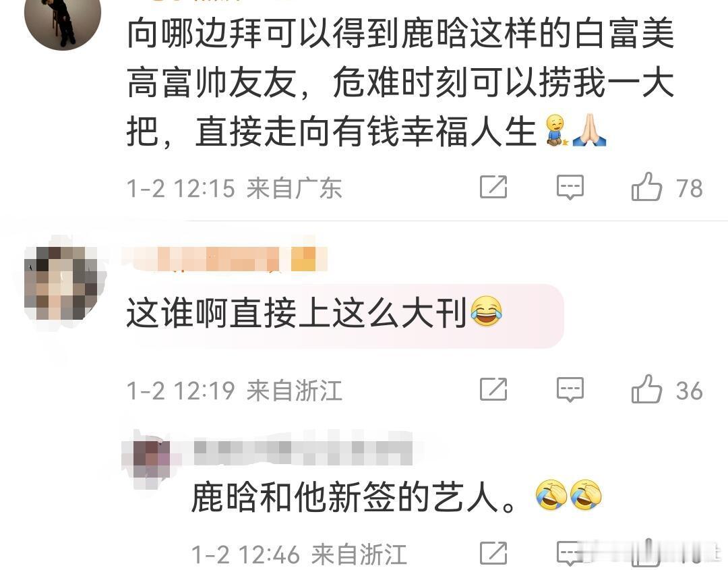Image resolution: width=728 pixels, height=570 pixels.
Task: Like the Guangdong comment with 78 likes
Action: [646, 186]
